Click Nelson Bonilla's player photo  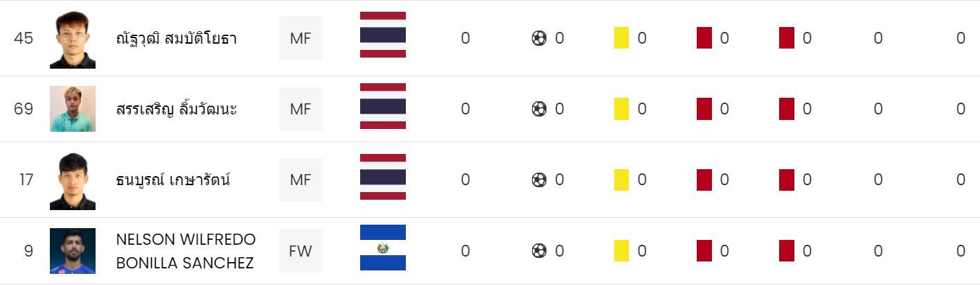click(73, 251)
